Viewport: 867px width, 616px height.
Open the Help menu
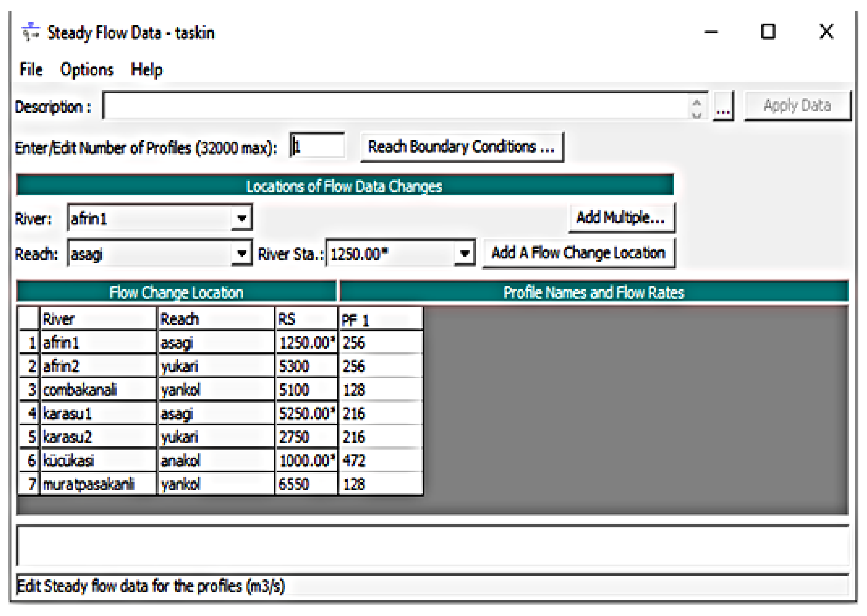(x=146, y=69)
